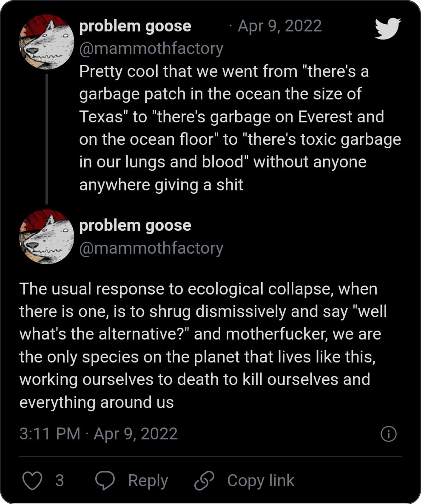Viewport: 421px width, 504px height.
Task: Click the Twitter bird logo
Action: [387, 28]
